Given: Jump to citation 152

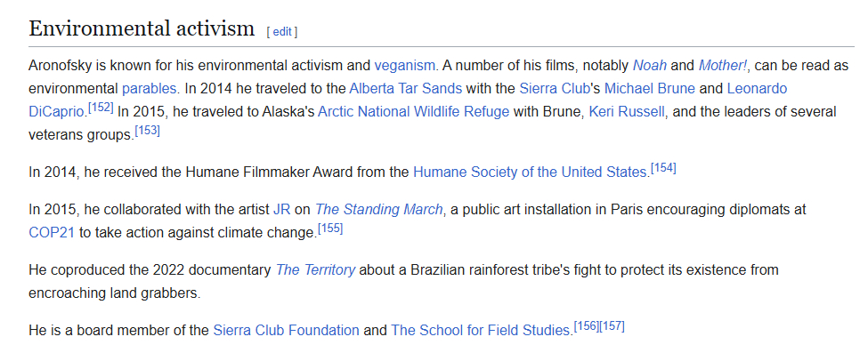Looking at the screenshot, I should point(100,109).
